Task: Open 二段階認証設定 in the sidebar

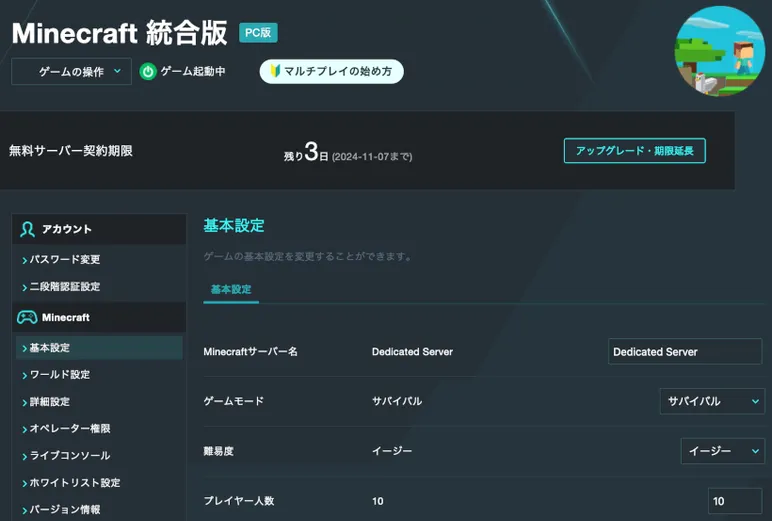Action: 64,287
